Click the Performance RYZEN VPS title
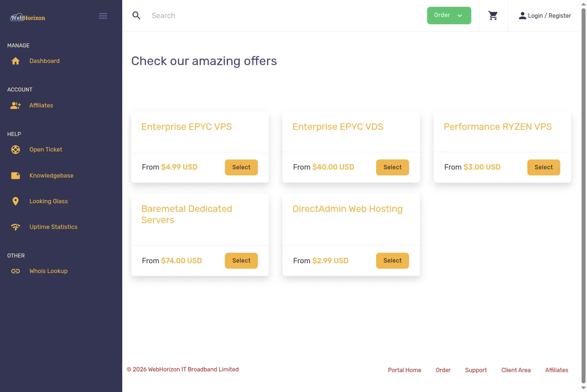This screenshot has height=392, width=587. coord(498,127)
